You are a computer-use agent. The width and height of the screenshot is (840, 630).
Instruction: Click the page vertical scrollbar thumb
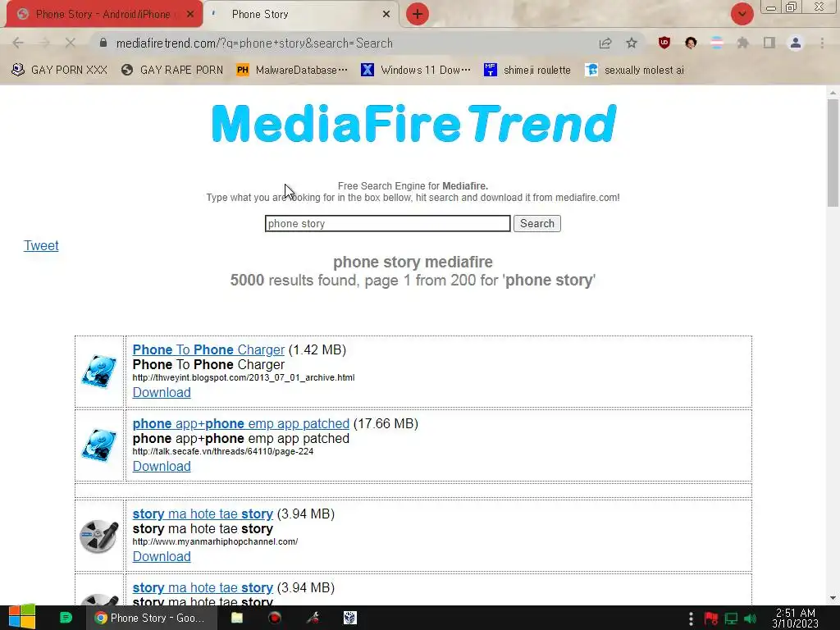point(833,153)
